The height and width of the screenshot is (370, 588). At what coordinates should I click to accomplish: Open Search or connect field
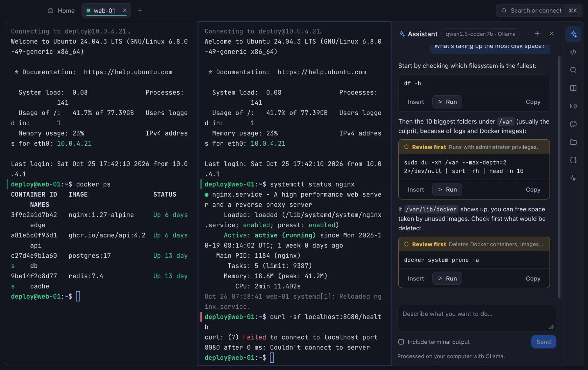click(539, 11)
